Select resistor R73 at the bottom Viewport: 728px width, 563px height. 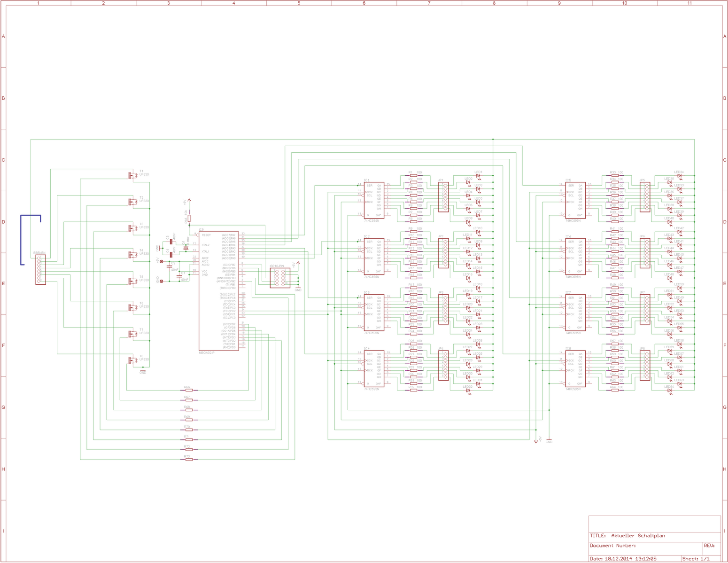click(x=188, y=459)
